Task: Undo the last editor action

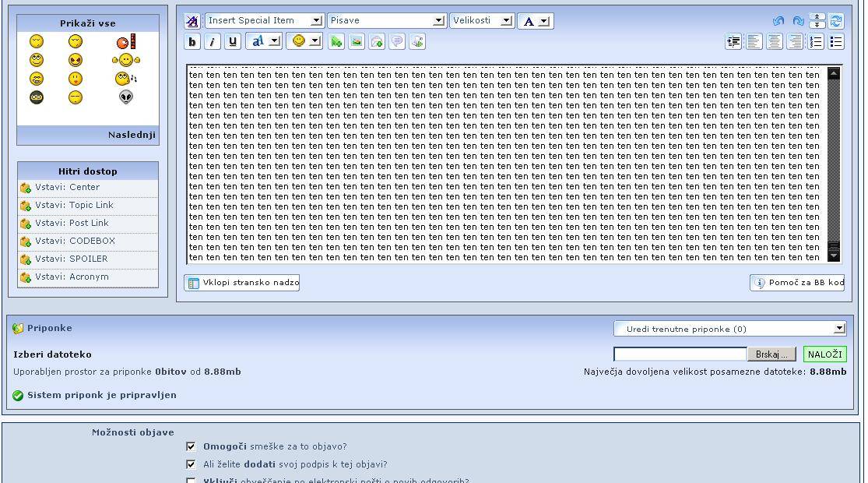Action: click(778, 21)
